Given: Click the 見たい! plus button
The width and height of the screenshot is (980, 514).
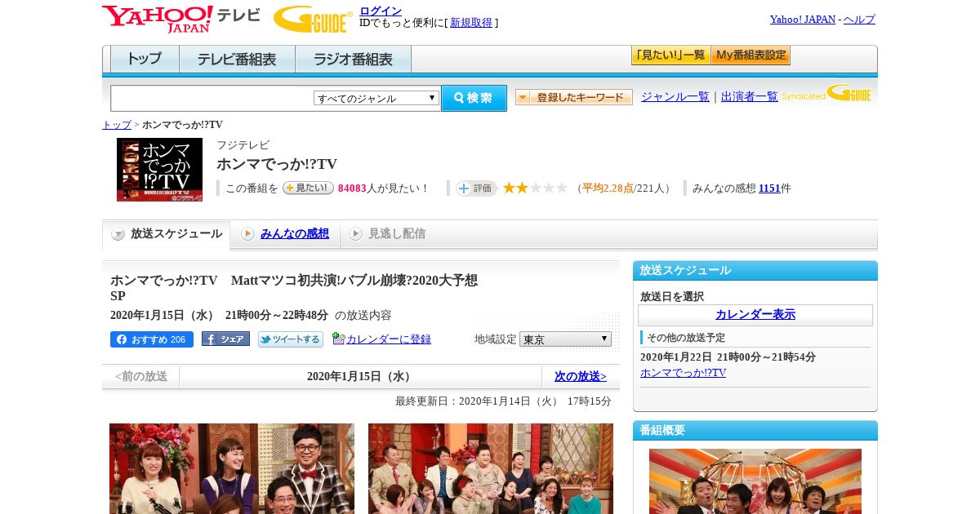Looking at the screenshot, I should click(308, 188).
